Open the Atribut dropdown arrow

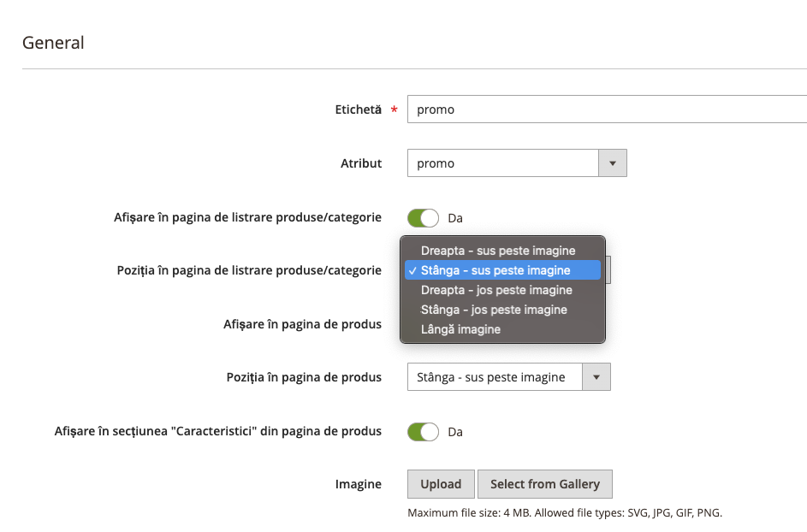613,163
